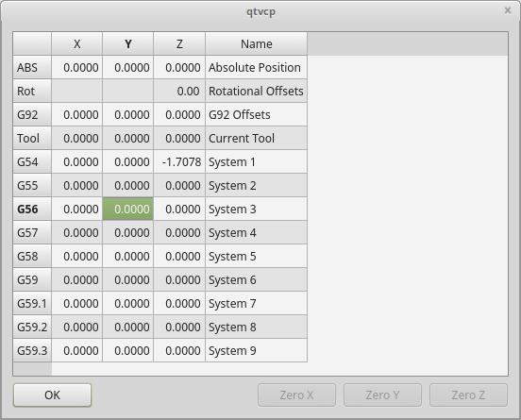This screenshot has width=521, height=420.
Task: Select the System 5 name cell
Action: [256, 256]
